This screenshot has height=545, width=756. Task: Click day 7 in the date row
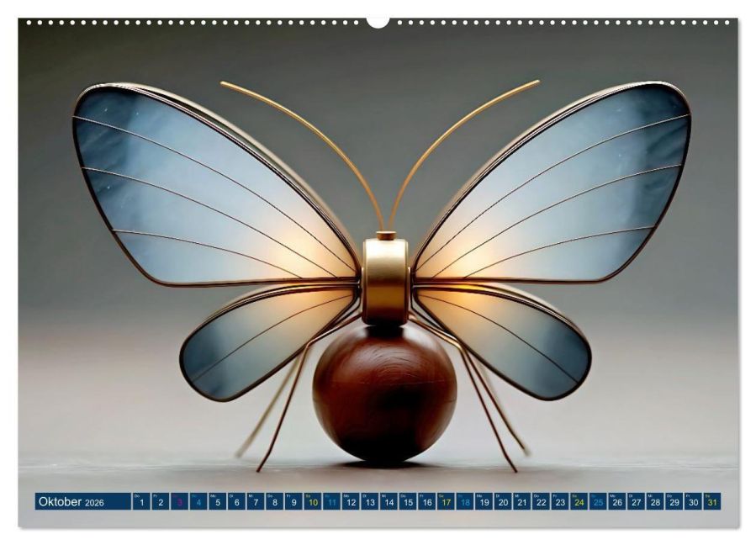click(256, 501)
